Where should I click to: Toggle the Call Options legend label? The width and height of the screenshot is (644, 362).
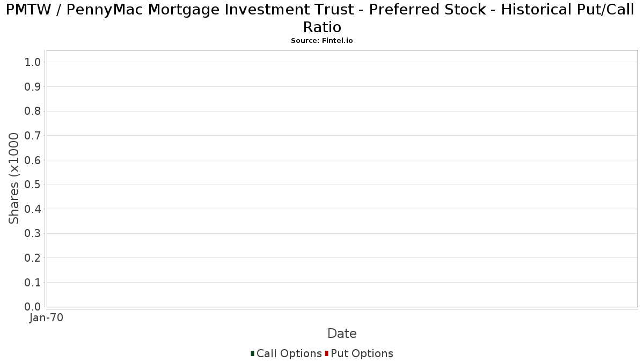pos(289,353)
